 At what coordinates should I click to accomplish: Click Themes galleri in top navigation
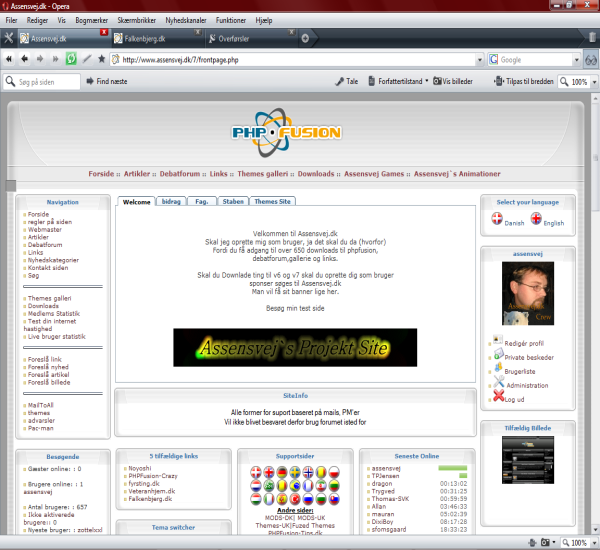click(x=262, y=174)
